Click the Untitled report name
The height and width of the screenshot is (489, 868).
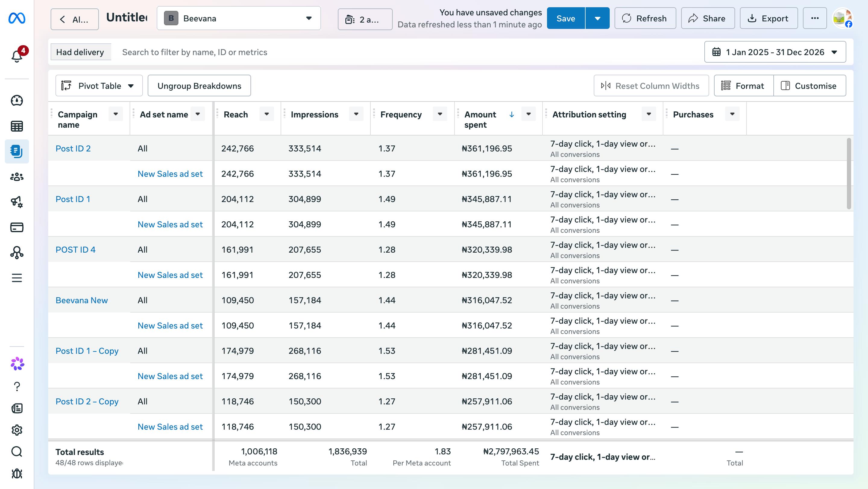coord(127,17)
